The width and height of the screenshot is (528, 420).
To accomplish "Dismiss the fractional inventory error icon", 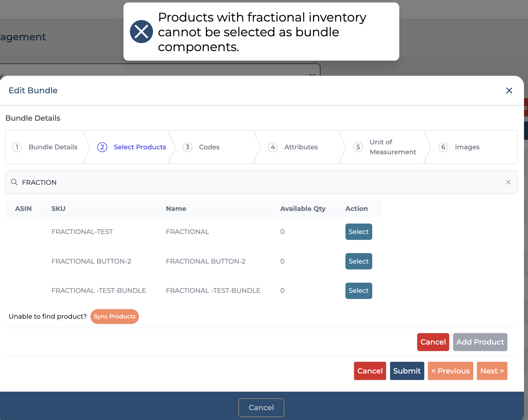I will coord(141,32).
